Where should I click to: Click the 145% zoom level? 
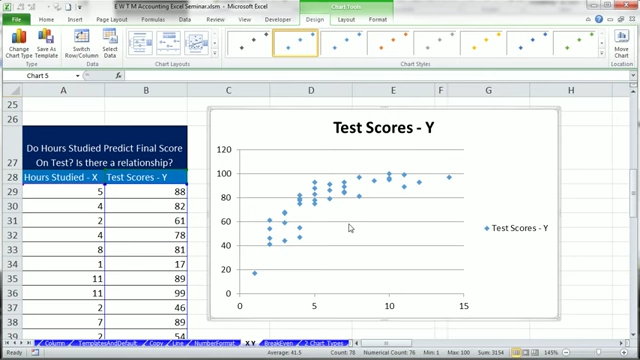551,352
